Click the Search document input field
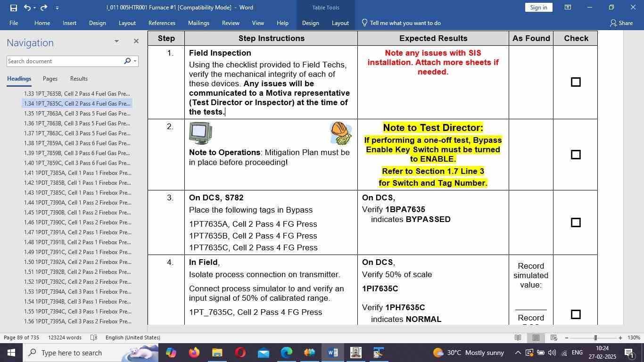This screenshot has width=644, height=362. pos(65,61)
